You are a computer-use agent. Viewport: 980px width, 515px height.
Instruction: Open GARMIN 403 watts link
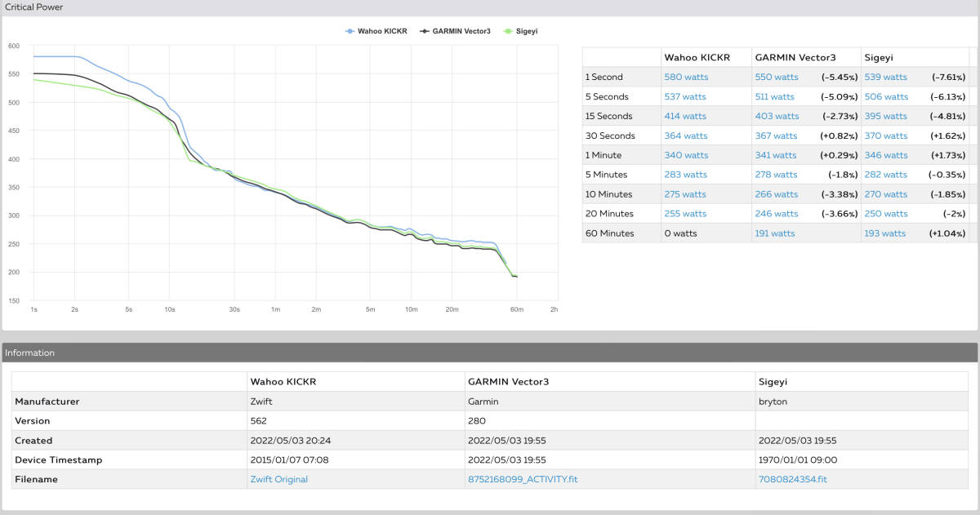pyautogui.click(x=777, y=116)
